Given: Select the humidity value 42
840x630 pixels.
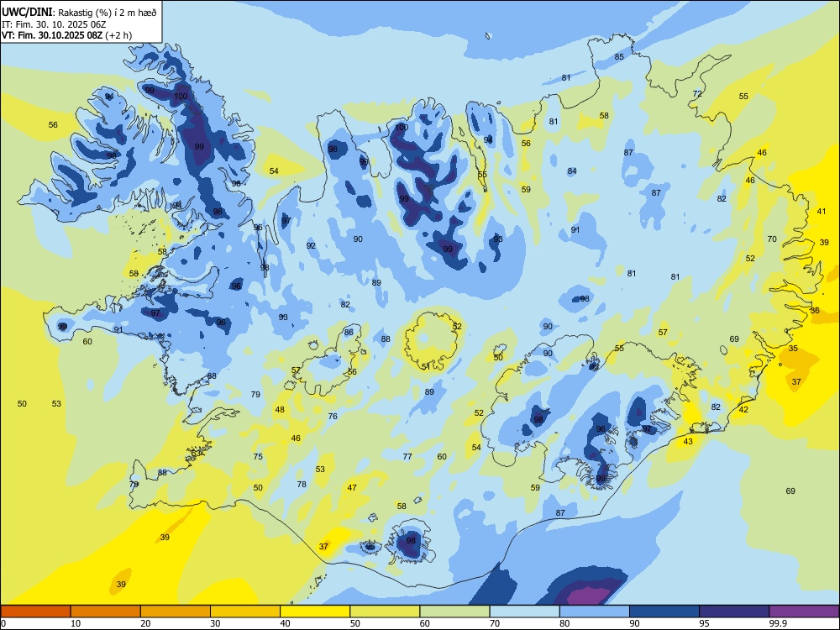Looking at the screenshot, I should pos(743,410).
